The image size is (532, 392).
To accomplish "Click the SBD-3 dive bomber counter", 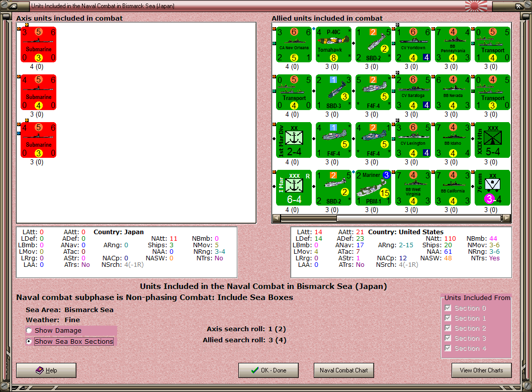I will point(333,92).
